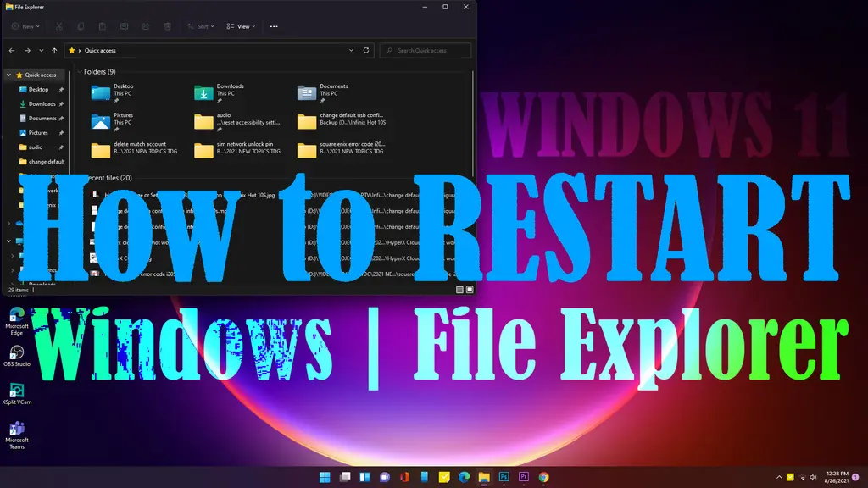868x488 pixels.
Task: Expand the Recent locations chevron
Action: pos(41,50)
